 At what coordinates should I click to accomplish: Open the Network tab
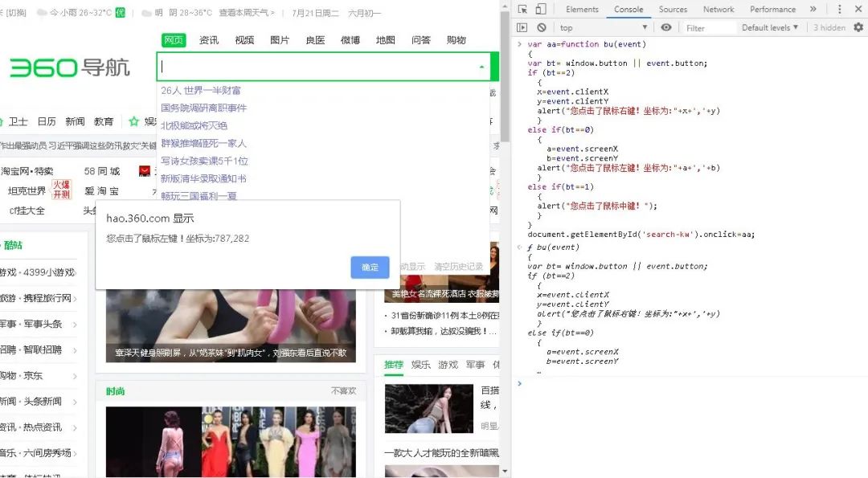point(719,9)
